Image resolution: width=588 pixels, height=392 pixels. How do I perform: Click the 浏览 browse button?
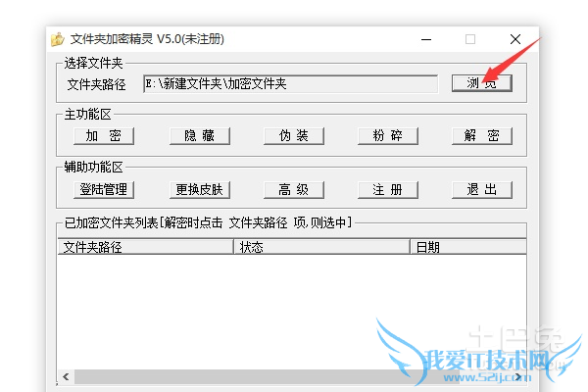(482, 83)
